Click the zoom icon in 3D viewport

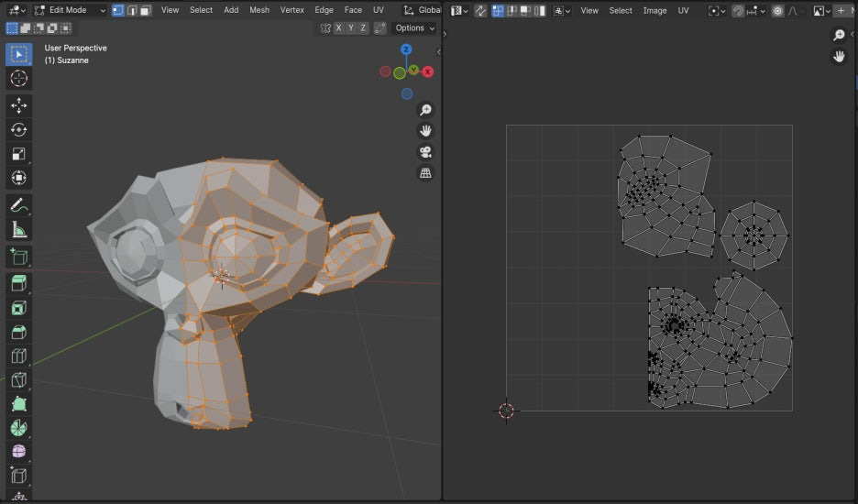click(425, 110)
